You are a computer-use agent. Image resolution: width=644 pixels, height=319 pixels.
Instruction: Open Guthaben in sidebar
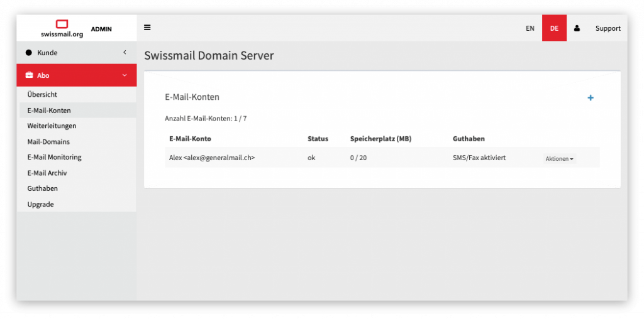click(x=43, y=188)
